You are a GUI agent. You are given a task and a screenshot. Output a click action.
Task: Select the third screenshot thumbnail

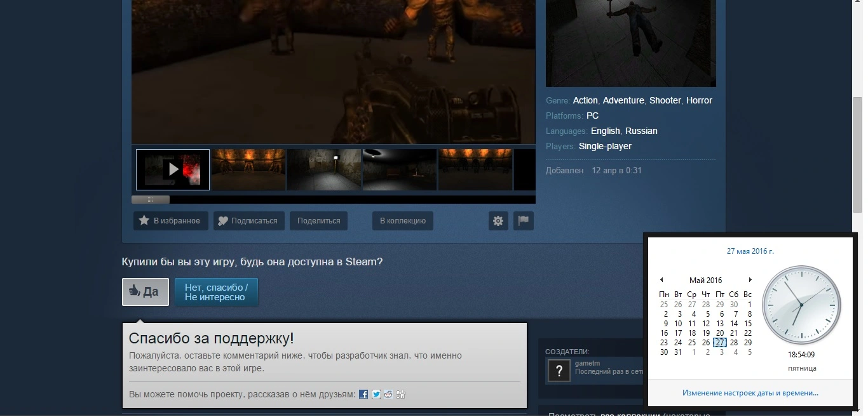[x=324, y=169]
